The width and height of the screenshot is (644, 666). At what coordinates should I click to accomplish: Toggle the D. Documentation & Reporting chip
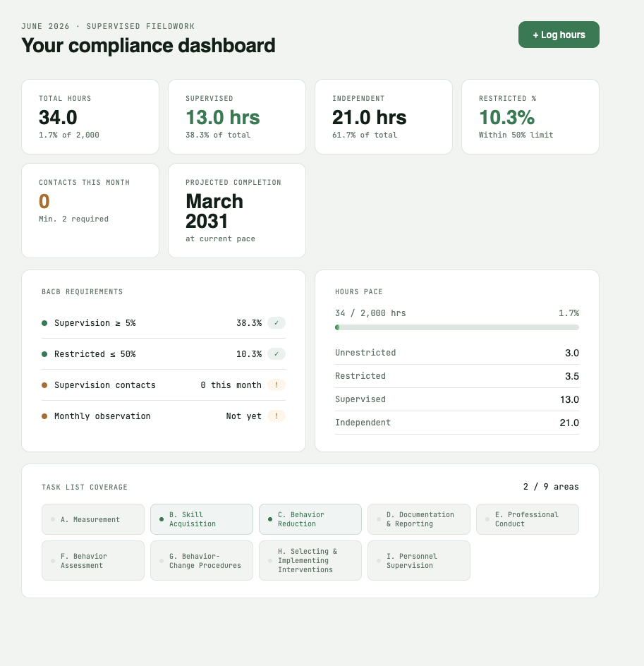419,519
